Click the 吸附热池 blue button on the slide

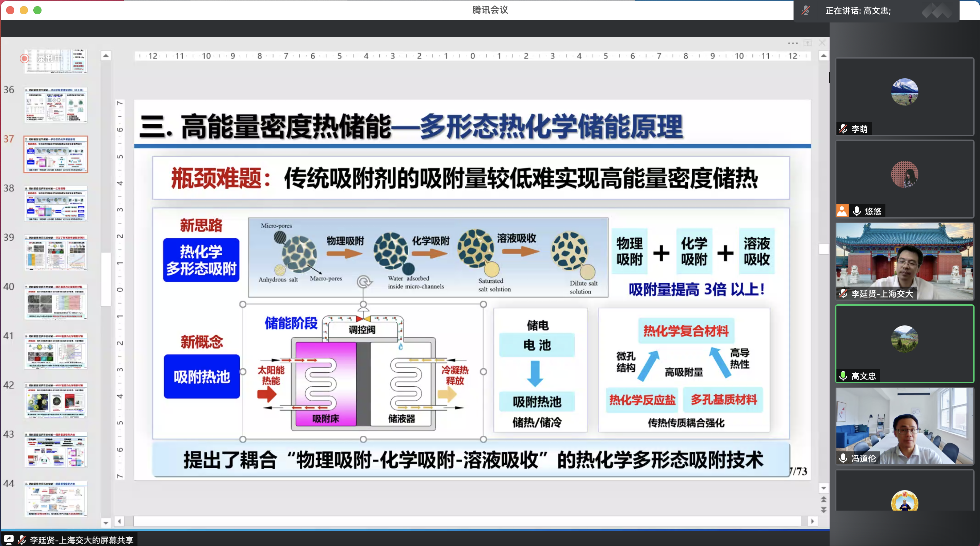click(202, 376)
